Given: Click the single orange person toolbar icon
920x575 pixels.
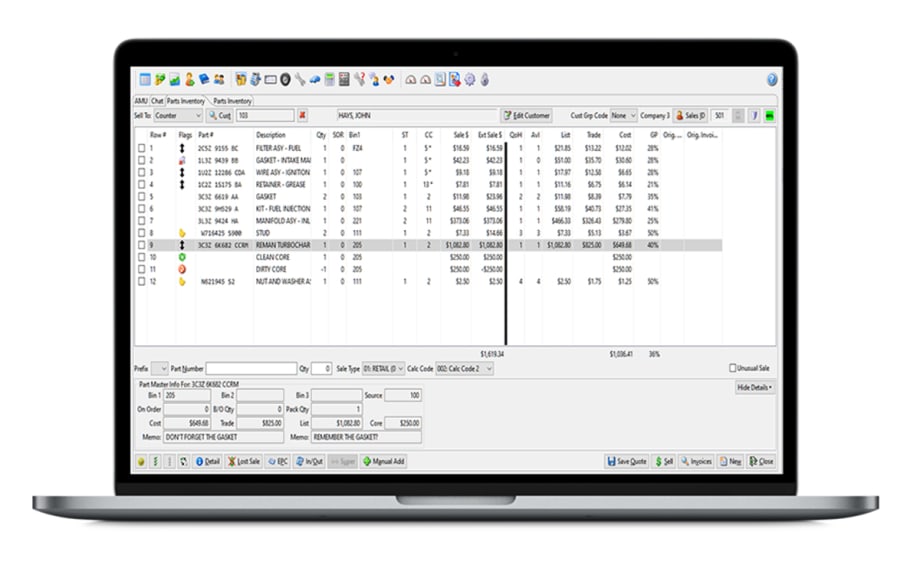Looking at the screenshot, I should pyautogui.click(x=190, y=79).
